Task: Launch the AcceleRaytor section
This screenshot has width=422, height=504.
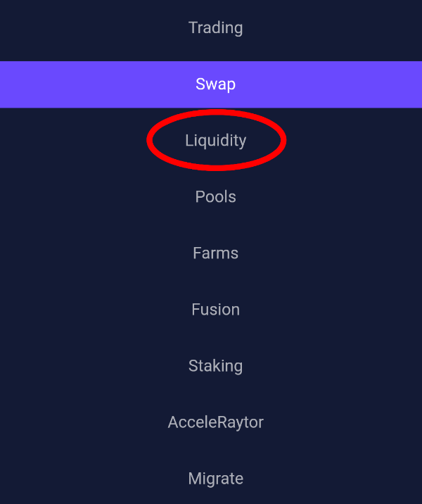Action: click(215, 422)
